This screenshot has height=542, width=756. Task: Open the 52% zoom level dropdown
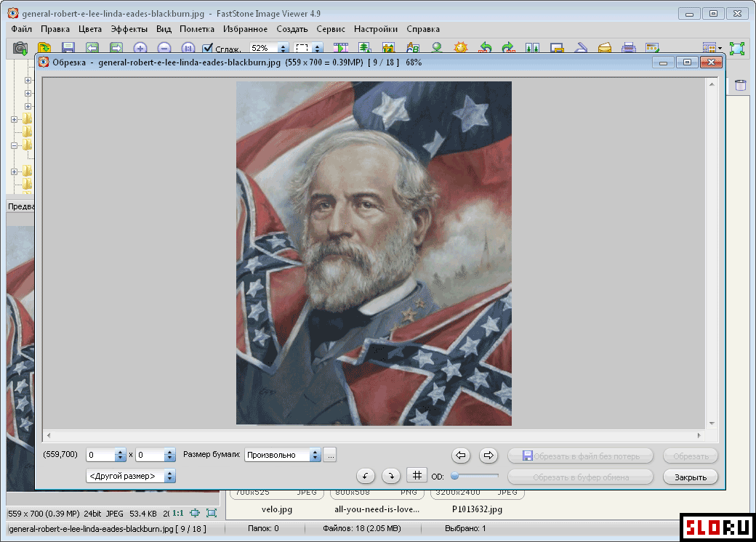point(283,48)
